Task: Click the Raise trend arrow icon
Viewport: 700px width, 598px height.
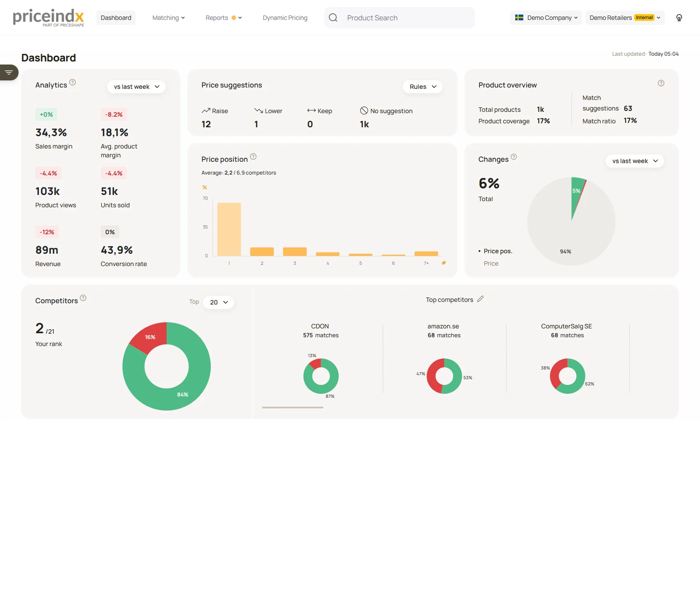Action: click(206, 110)
